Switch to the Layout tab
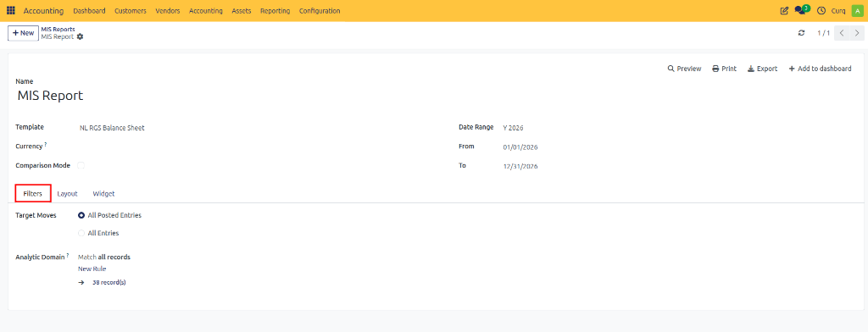This screenshot has width=868, height=332. pyautogui.click(x=68, y=194)
